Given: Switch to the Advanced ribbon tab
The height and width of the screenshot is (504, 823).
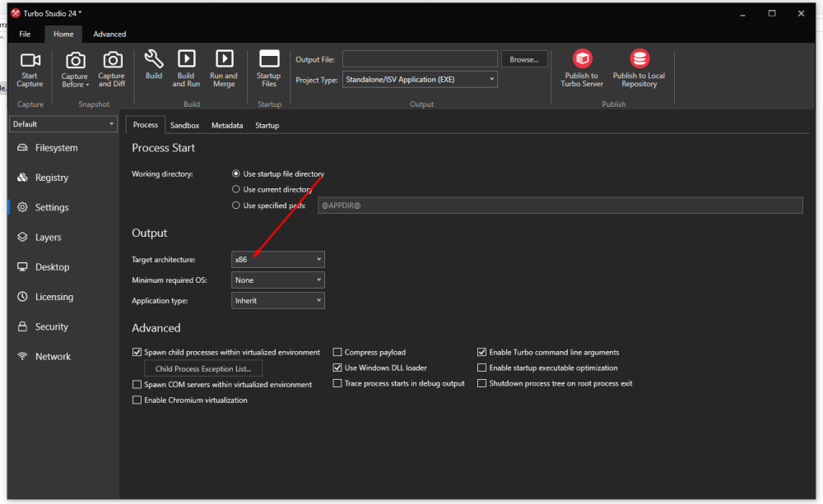Looking at the screenshot, I should coord(109,34).
